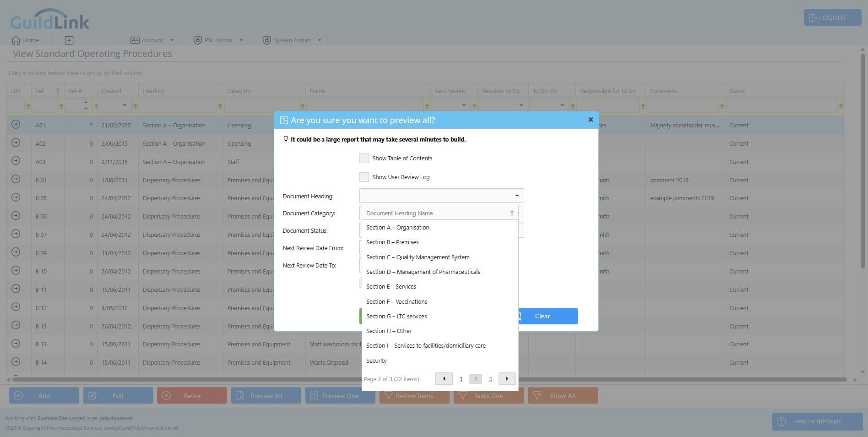Go to Home via house icon
Screen dimensions: 868x437
16,40
